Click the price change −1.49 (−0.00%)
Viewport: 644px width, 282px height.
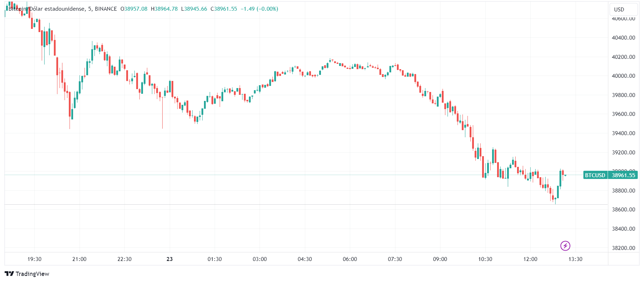point(259,9)
